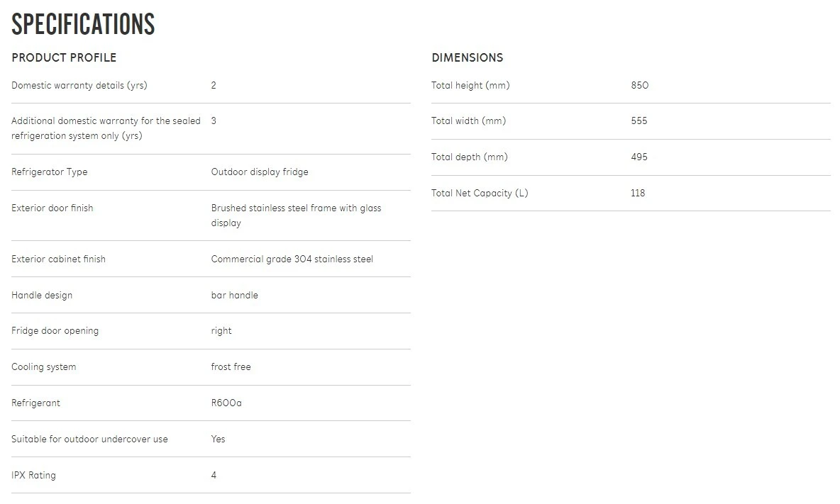Click the frost free value
Screen dimensions: 840x504
point(231,367)
